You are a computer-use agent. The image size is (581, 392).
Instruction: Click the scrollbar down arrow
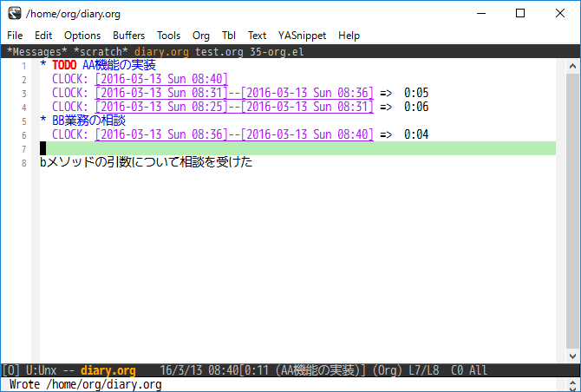[x=572, y=356]
